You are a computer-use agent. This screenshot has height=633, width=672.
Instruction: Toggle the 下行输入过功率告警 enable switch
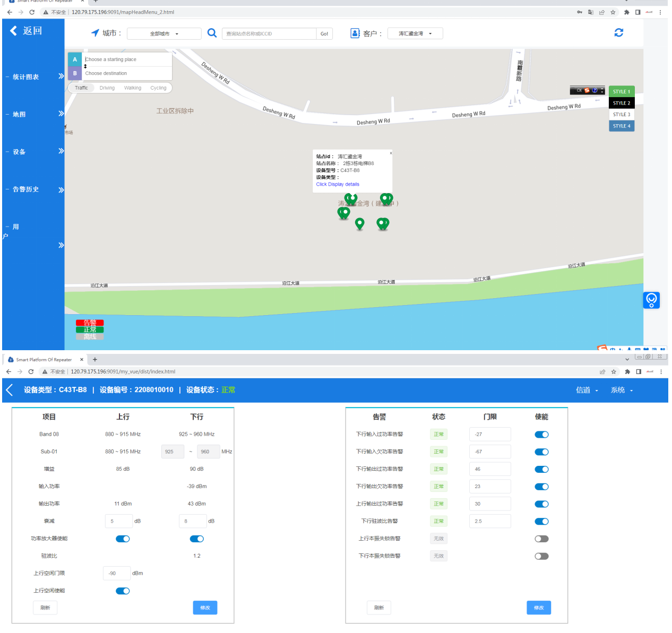coord(541,435)
